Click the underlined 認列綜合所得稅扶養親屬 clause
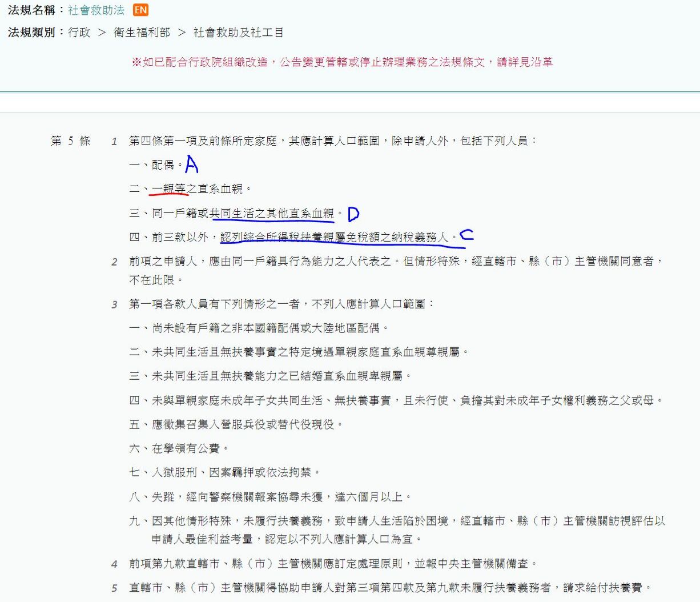The width and height of the screenshot is (700, 602). point(334,237)
